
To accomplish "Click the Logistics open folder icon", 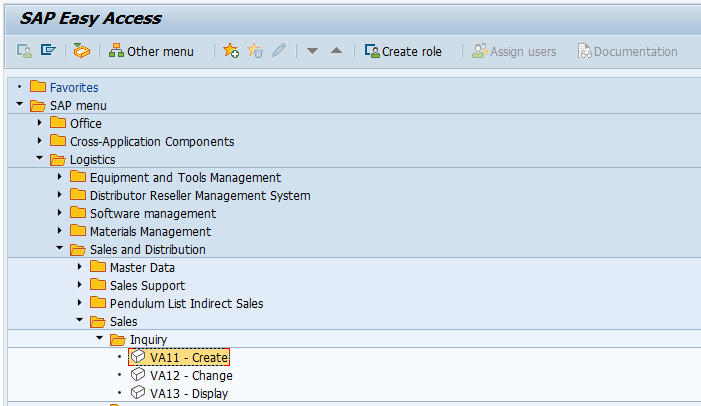I will (x=58, y=159).
